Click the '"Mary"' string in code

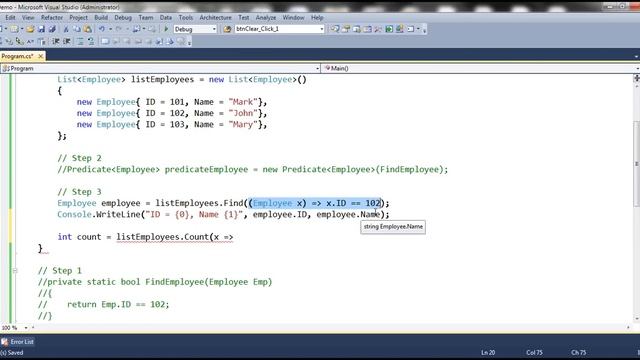coord(243,124)
